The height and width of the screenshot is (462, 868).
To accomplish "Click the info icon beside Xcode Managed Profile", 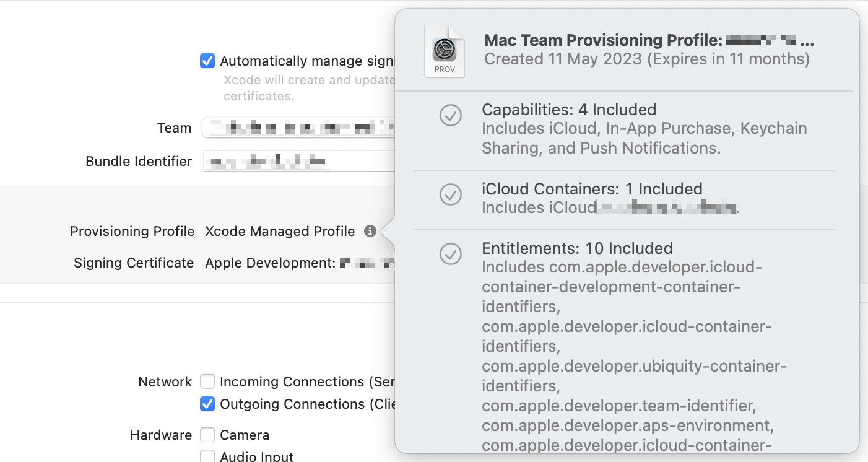I will 370,231.
